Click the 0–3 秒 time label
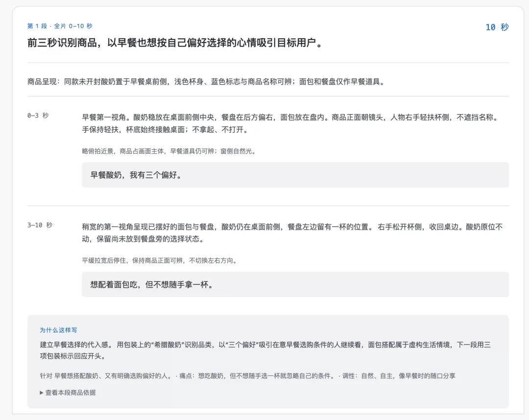This screenshot has width=529, height=420. pyautogui.click(x=38, y=116)
